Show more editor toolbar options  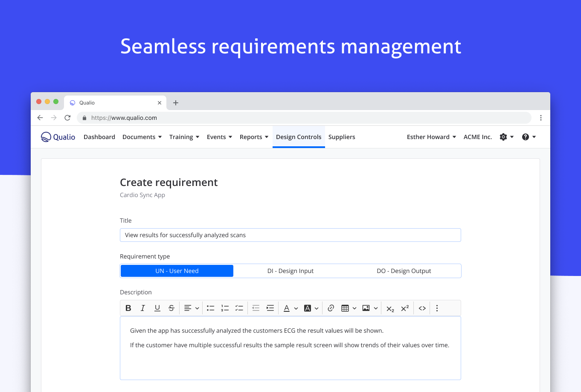click(437, 308)
